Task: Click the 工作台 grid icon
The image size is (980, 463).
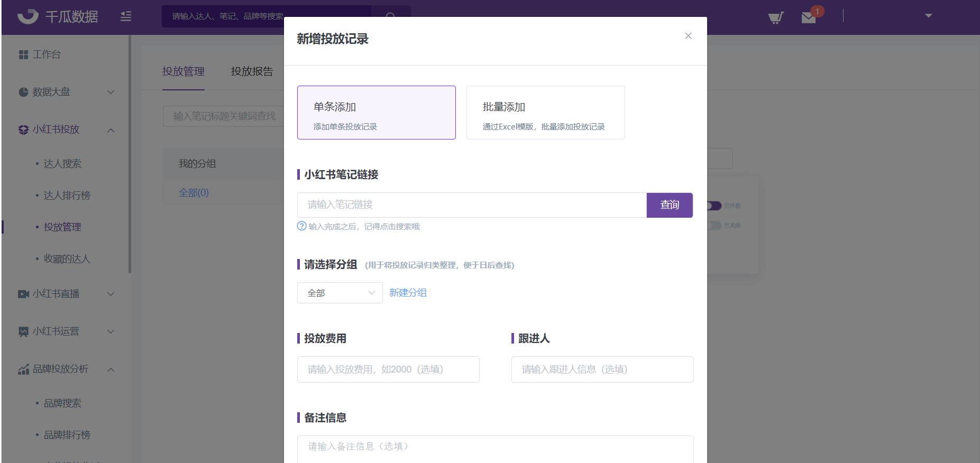Action: pyautogui.click(x=23, y=54)
